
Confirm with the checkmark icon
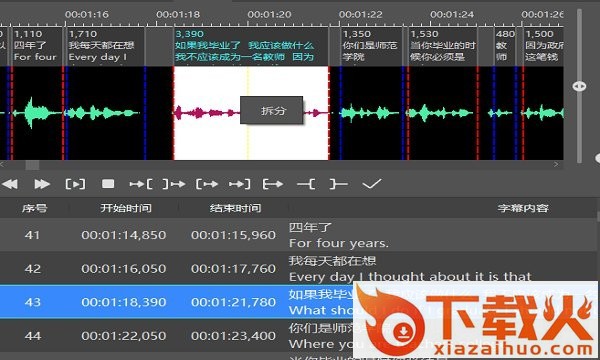[372, 184]
